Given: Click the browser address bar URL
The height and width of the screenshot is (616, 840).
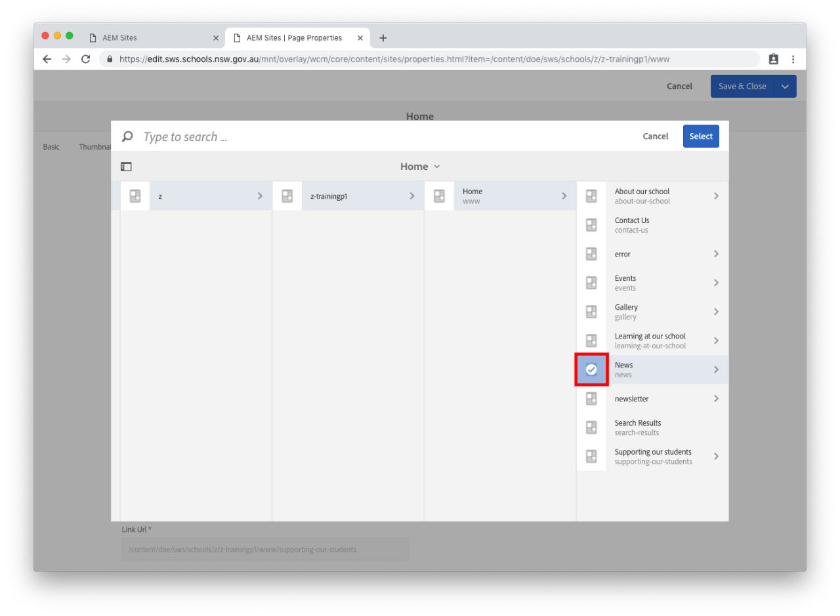Looking at the screenshot, I should pyautogui.click(x=394, y=59).
